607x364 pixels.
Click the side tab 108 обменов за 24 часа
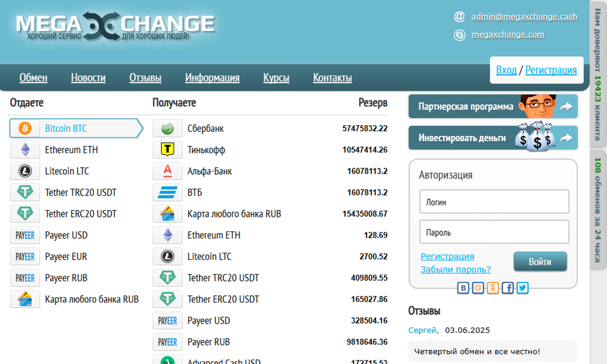tap(598, 210)
